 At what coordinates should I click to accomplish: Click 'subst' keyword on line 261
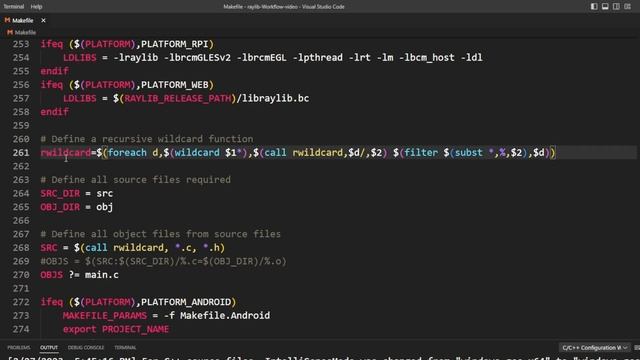click(x=469, y=153)
